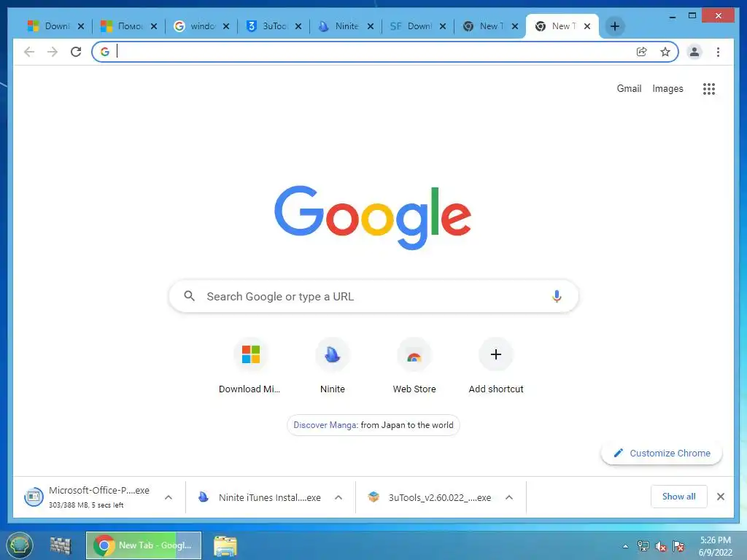Click the Search Google or type a URL box
Image resolution: width=747 pixels, height=560 pixels.
point(373,296)
